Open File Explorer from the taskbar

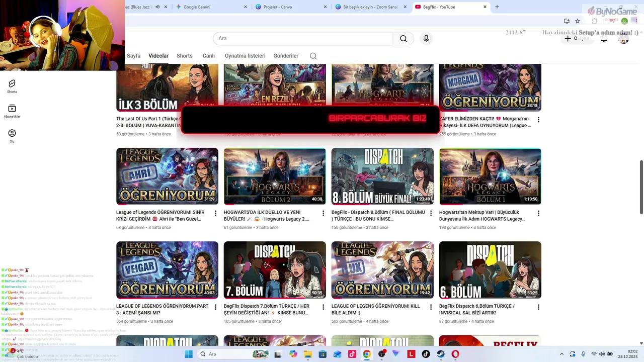click(308, 354)
